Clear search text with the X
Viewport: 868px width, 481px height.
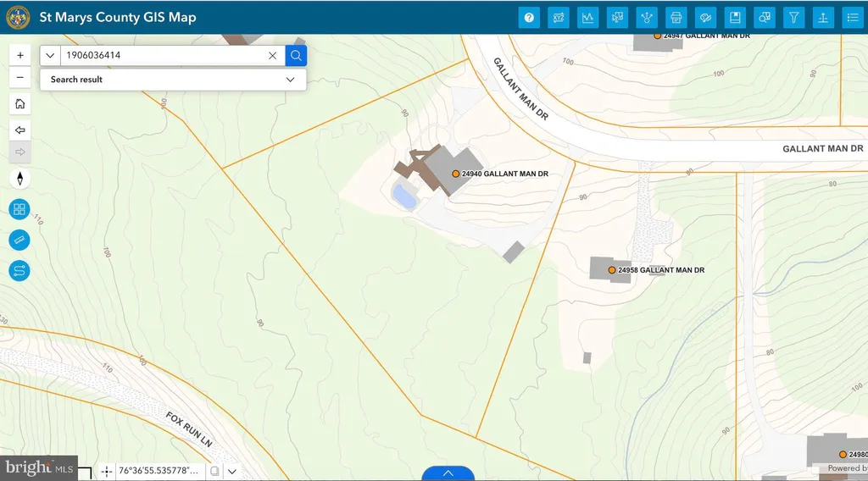[x=272, y=55]
